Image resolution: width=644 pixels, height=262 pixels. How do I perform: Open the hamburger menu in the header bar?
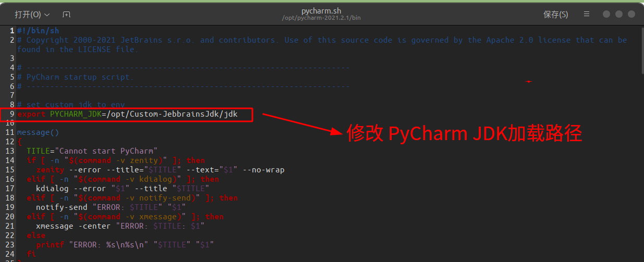(587, 15)
